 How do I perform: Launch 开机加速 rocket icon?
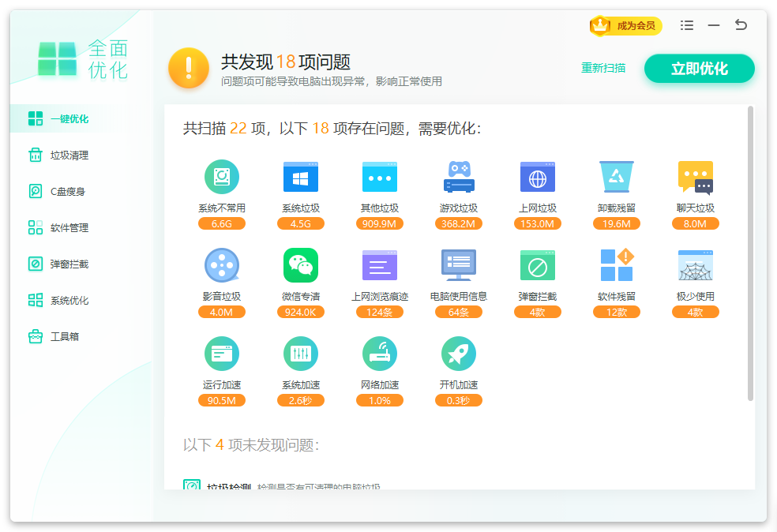pyautogui.click(x=459, y=353)
